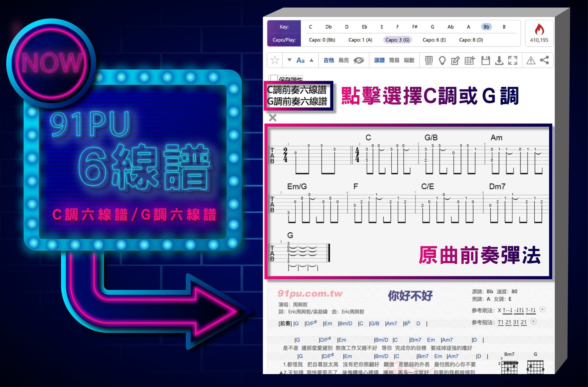The height and width of the screenshot is (387, 588).
Task: Switch to 吉他 guitar mode
Action: [328, 60]
